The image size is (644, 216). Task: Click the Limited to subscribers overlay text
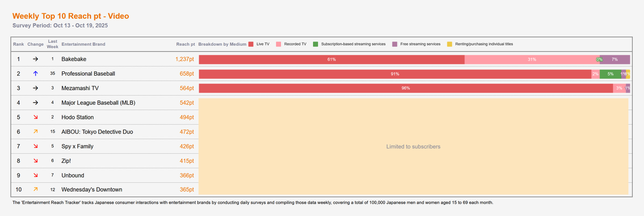pos(413,146)
